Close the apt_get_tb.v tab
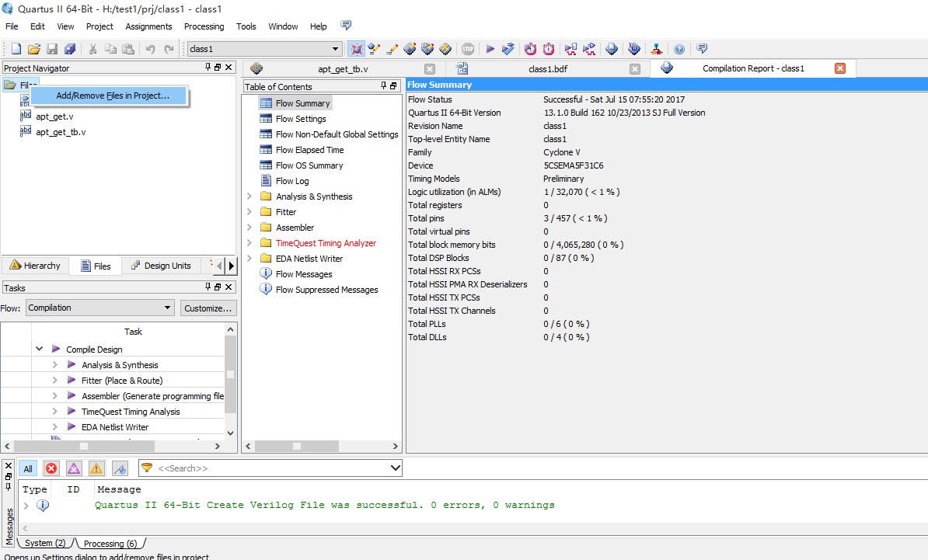 click(x=430, y=69)
